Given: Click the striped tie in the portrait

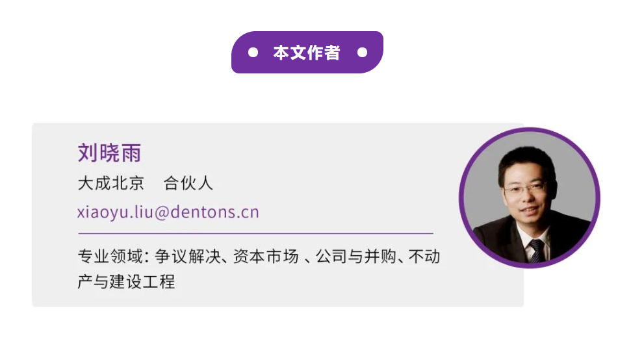Looking at the screenshot, I should point(536,250).
